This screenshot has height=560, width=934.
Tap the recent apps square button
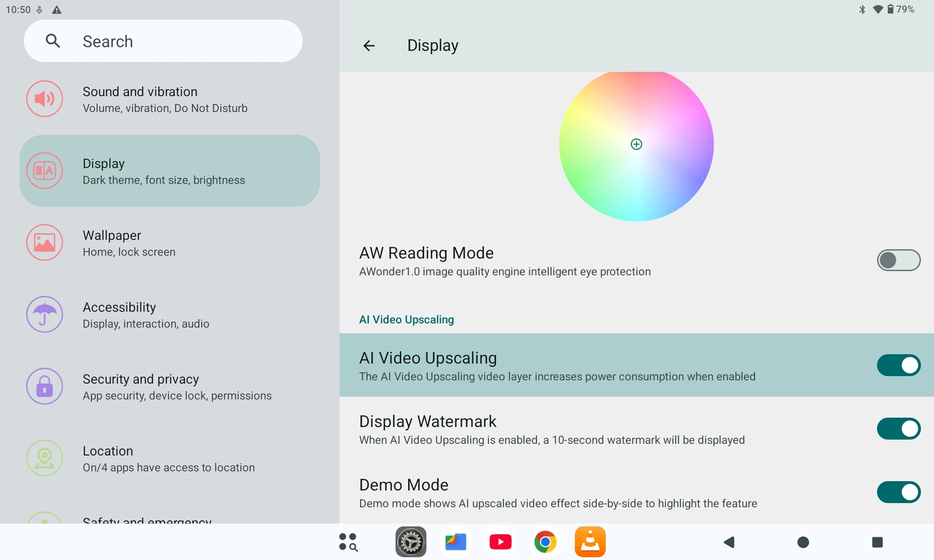[877, 542]
